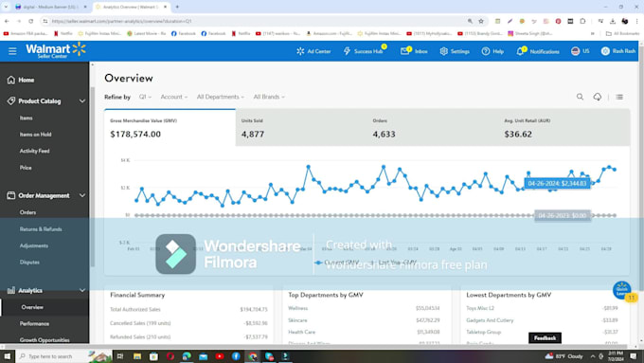Open Items on Hold
This screenshot has width=644, height=363.
(35, 135)
